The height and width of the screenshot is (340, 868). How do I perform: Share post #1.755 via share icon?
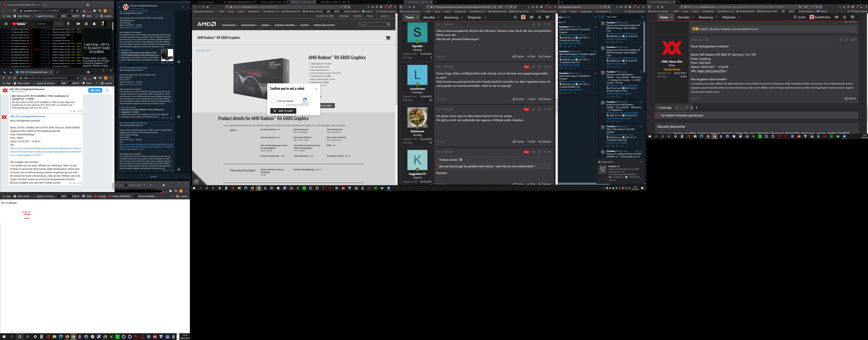coord(533,24)
